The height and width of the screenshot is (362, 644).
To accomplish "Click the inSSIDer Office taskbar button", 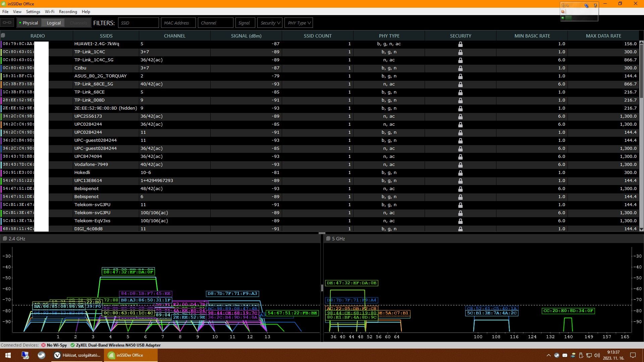I will pos(130,355).
